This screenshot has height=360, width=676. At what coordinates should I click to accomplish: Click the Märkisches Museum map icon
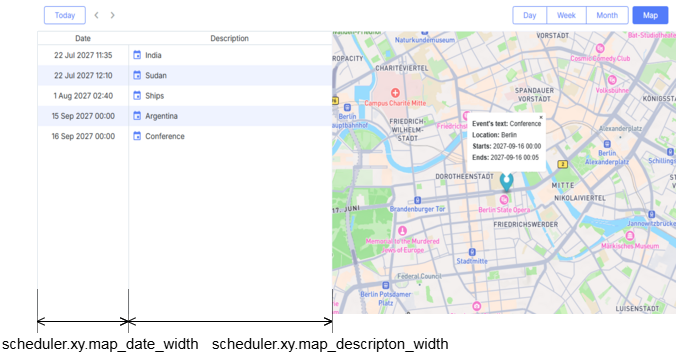(629, 236)
